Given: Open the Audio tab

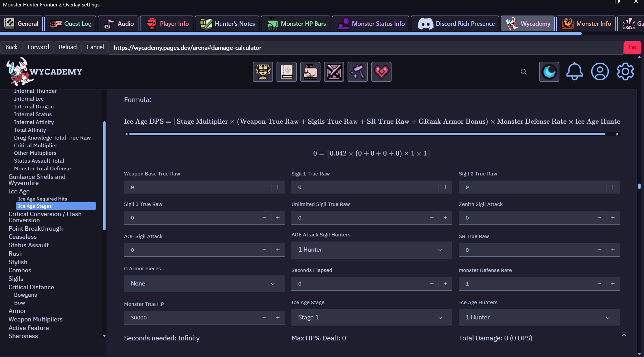Looking at the screenshot, I should 118,23.
